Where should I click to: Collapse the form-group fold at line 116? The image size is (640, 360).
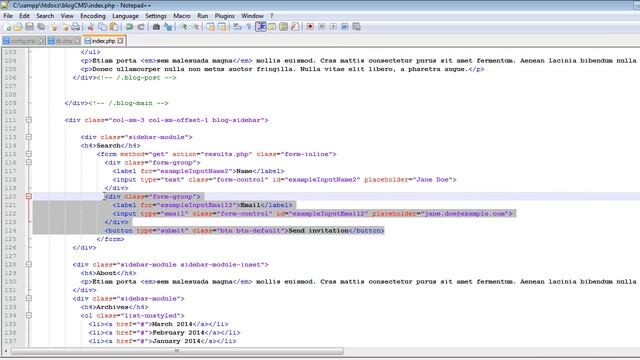pyautogui.click(x=29, y=162)
